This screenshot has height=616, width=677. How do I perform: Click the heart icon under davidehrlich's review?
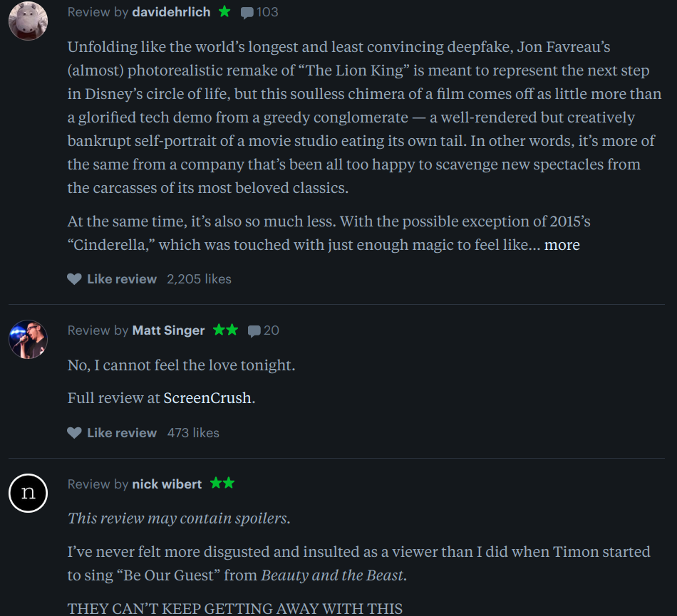pos(74,279)
